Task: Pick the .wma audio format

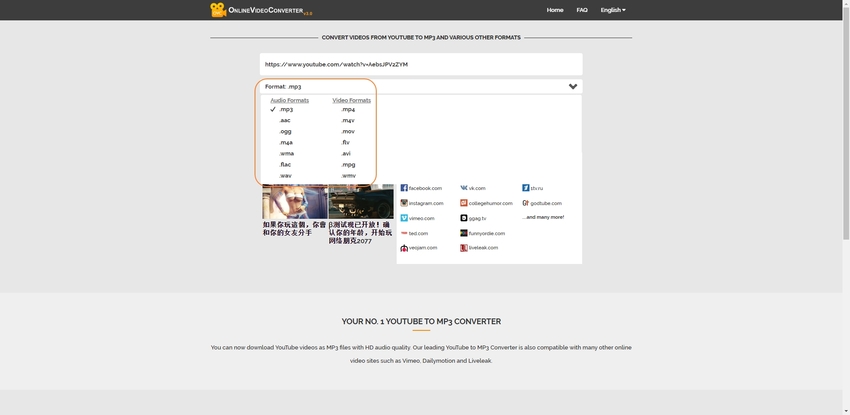Action: pos(286,153)
